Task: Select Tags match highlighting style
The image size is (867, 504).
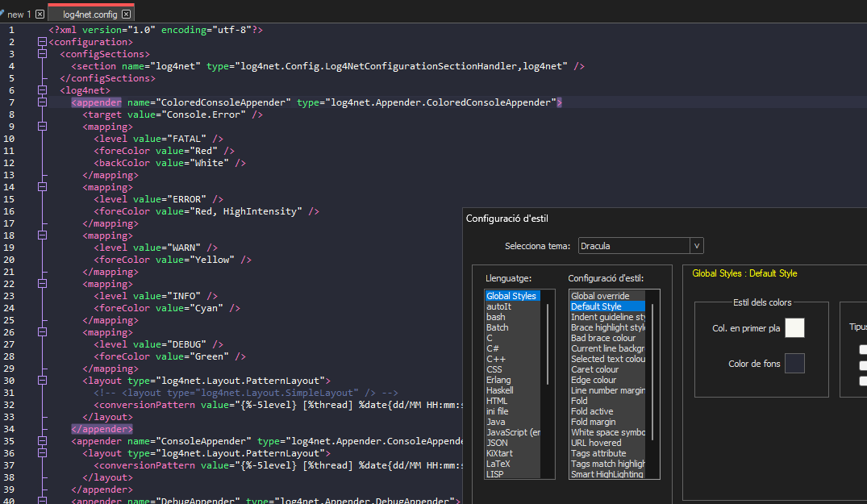Action: click(607, 464)
